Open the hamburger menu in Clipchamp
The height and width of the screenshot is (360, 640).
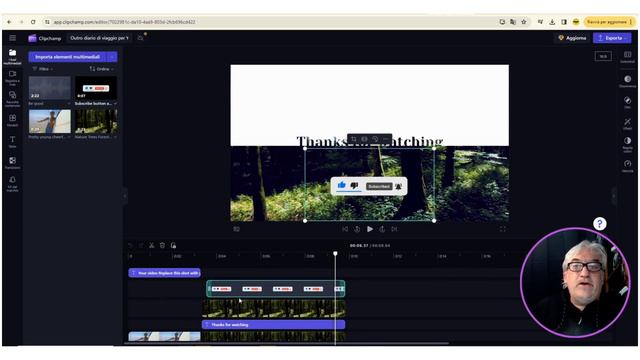(x=13, y=38)
